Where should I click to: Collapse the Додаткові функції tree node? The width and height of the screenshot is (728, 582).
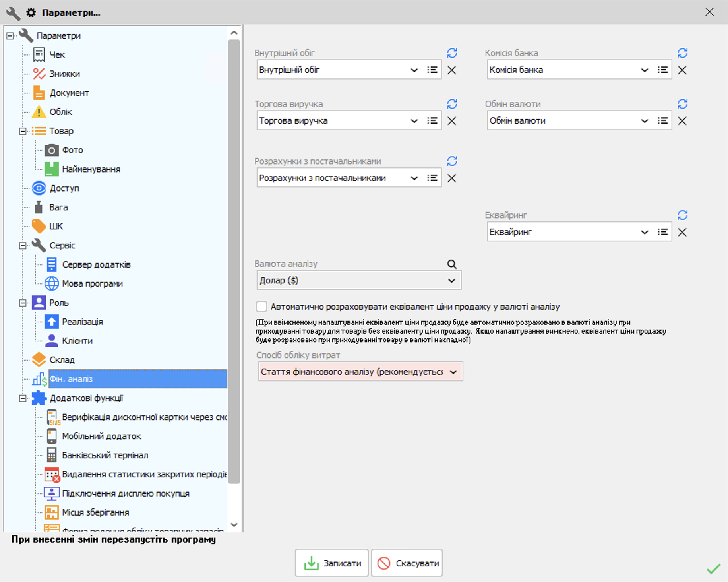[x=23, y=398]
